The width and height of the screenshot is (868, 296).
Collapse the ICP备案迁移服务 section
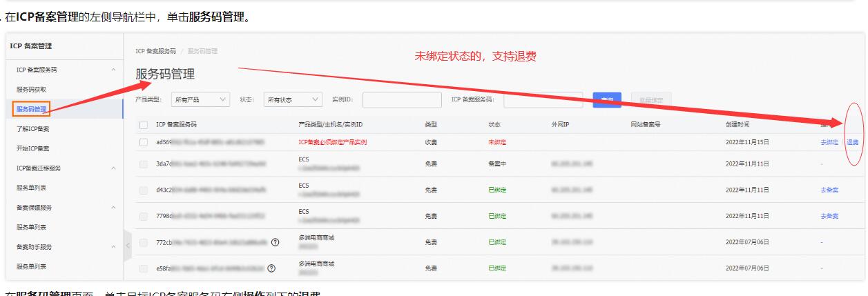(113, 168)
